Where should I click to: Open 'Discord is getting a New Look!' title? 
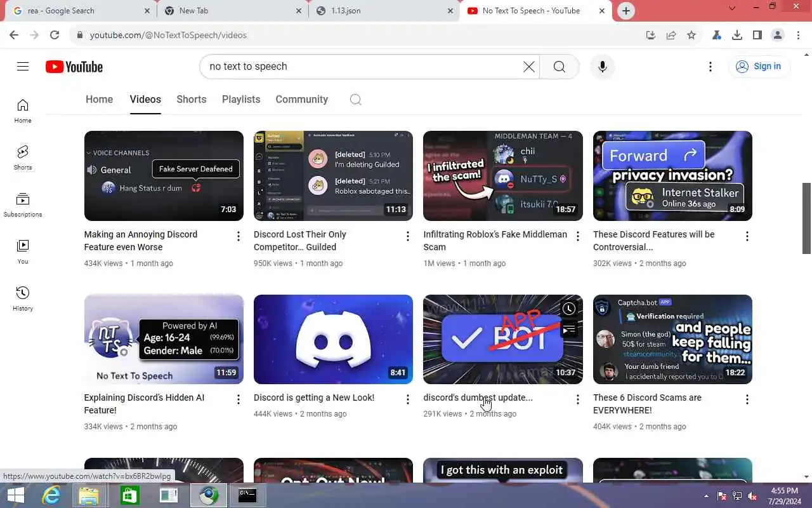coord(314,398)
